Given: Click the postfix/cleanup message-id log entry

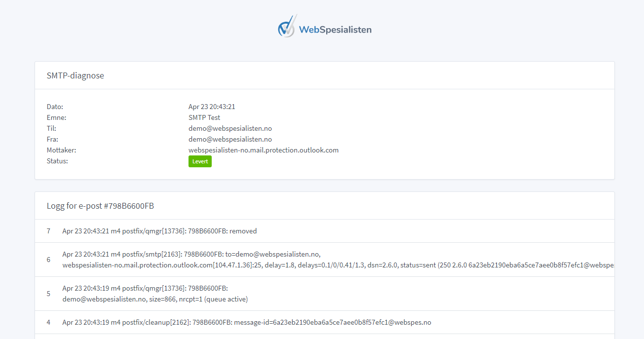Looking at the screenshot, I should (x=246, y=322).
